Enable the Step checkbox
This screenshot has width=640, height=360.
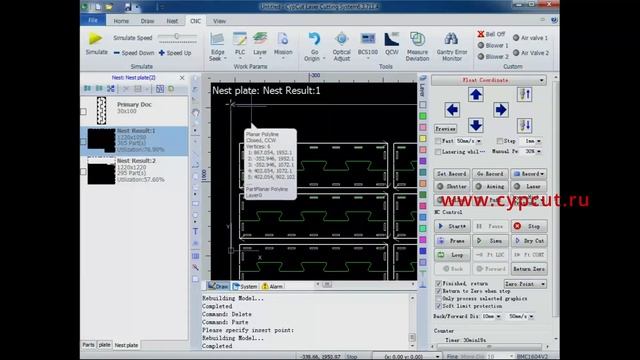[x=500, y=141]
